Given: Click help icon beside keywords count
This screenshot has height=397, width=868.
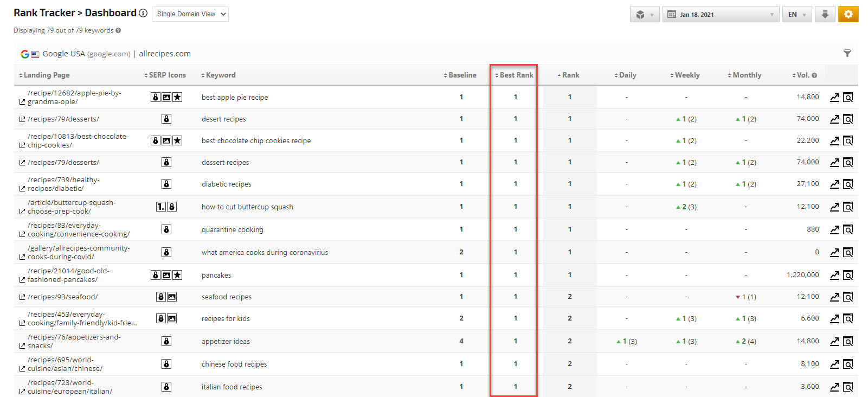Looking at the screenshot, I should click(118, 30).
